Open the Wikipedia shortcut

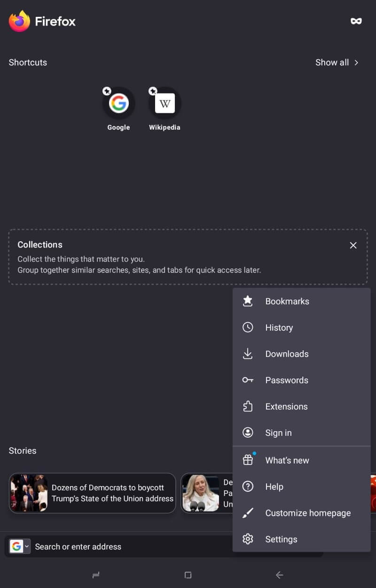point(164,103)
